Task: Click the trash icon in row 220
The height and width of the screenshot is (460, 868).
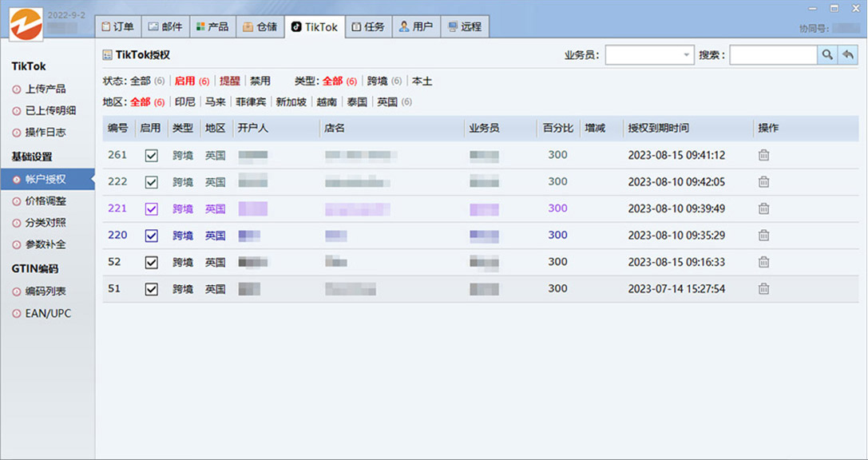Action: (x=764, y=236)
